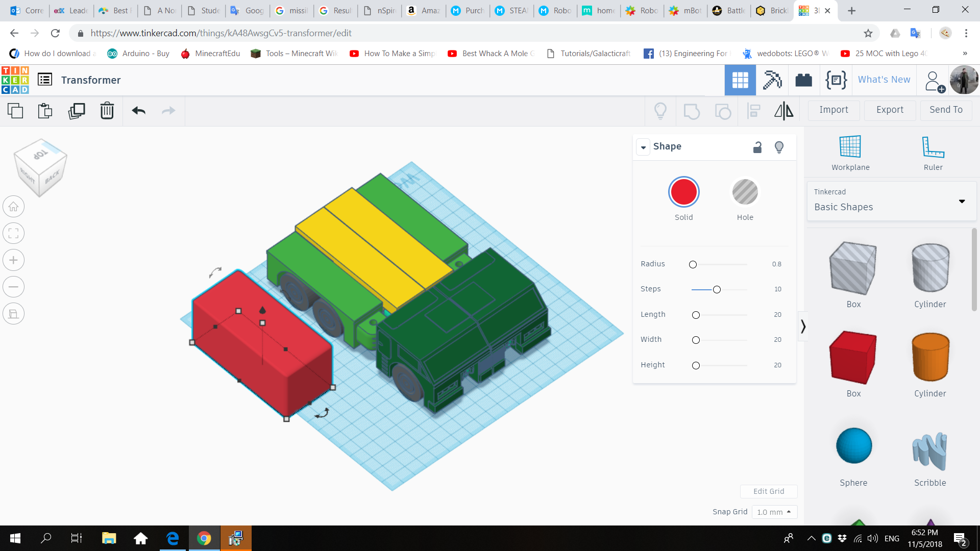Screen dimensions: 980x551
Task: Click the Undo arrow
Action: click(x=138, y=110)
